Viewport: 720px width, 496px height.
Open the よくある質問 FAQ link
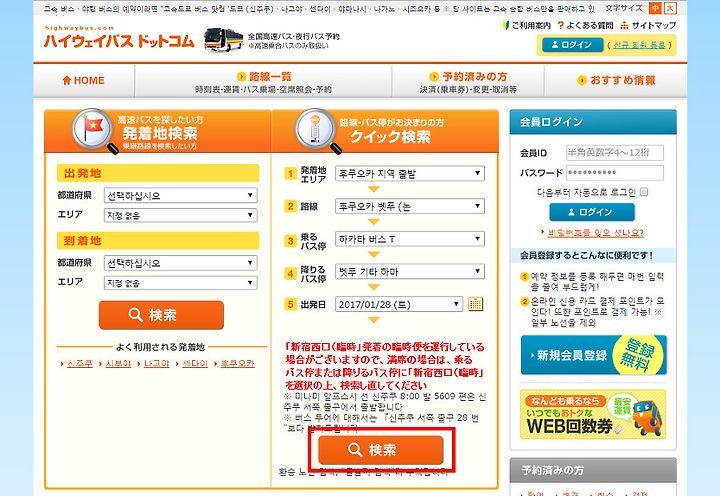[585, 26]
